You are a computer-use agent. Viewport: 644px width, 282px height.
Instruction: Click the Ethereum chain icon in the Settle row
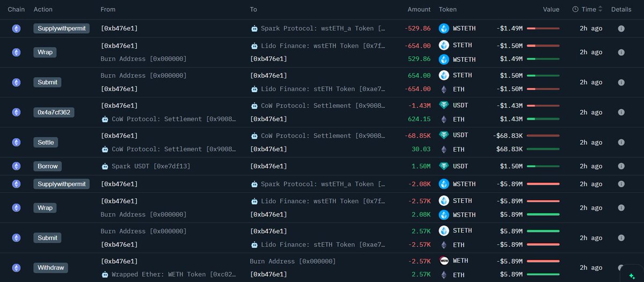tap(16, 143)
